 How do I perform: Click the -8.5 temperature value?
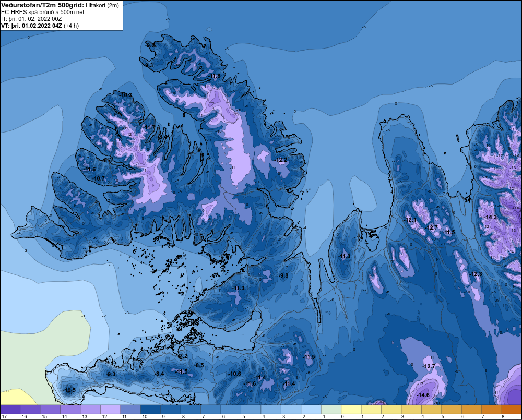[199, 365]
